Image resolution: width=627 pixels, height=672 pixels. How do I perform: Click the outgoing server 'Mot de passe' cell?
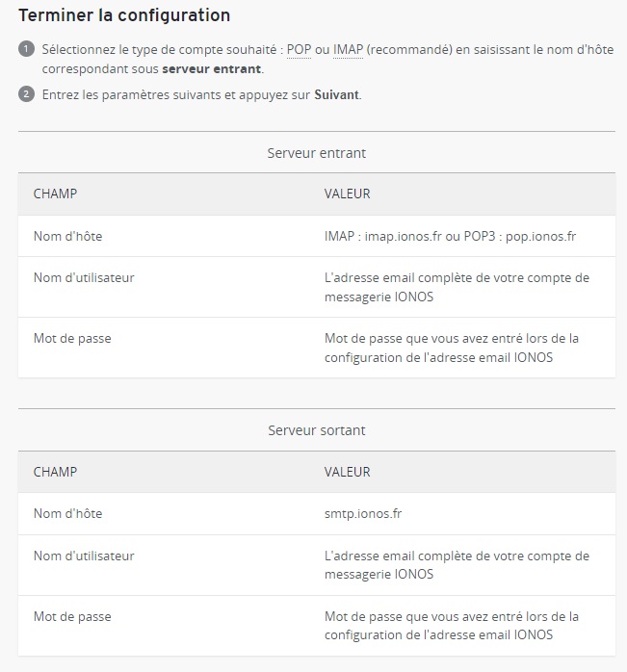point(72,616)
